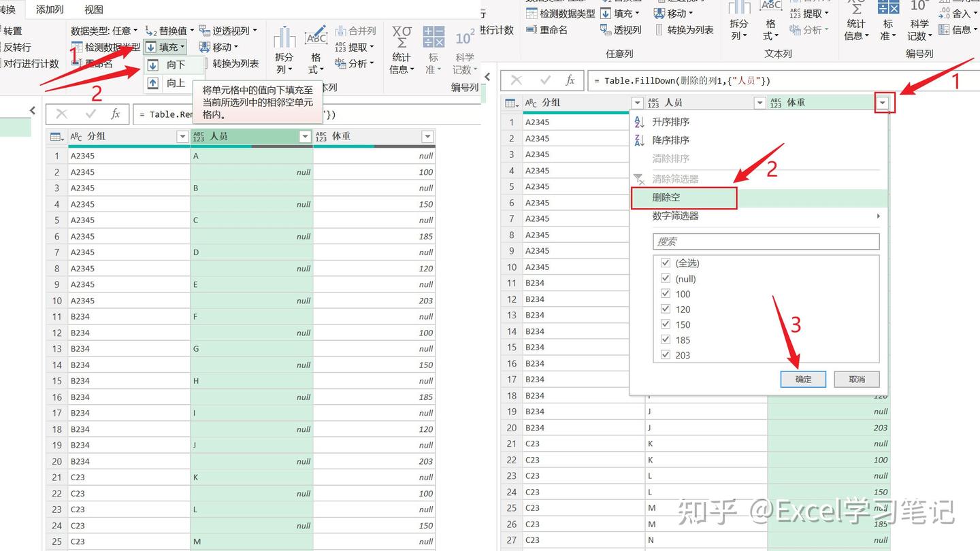Open filter arrow of right 体重 column

[883, 103]
